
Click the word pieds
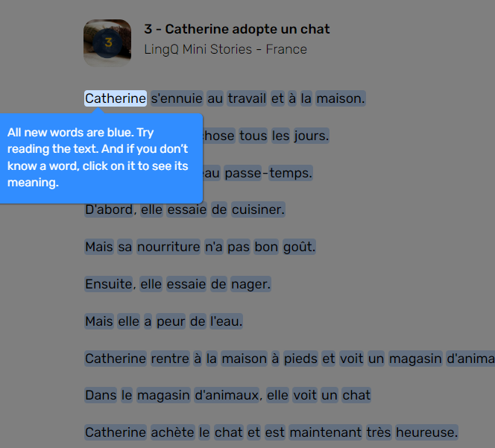pos(300,359)
